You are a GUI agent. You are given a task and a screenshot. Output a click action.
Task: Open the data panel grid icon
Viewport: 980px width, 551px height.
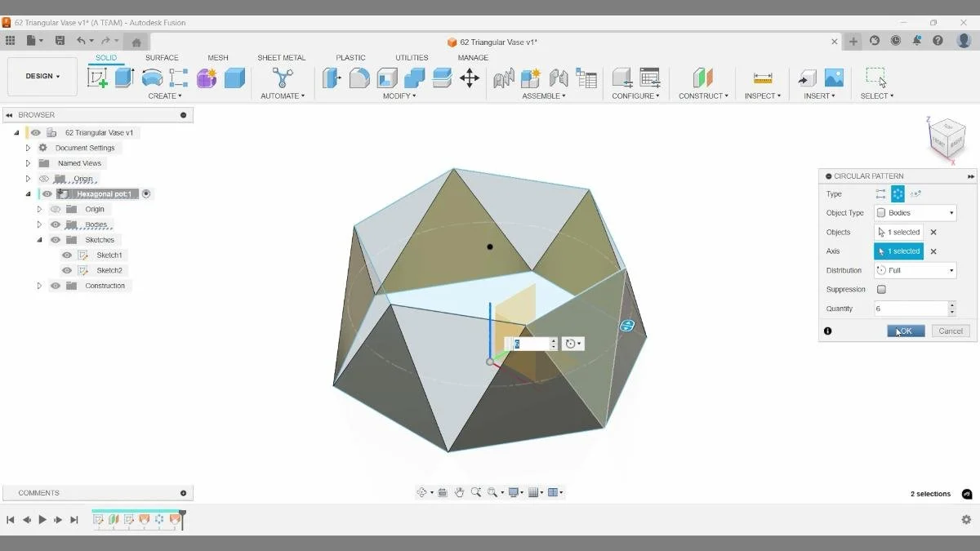coord(10,41)
